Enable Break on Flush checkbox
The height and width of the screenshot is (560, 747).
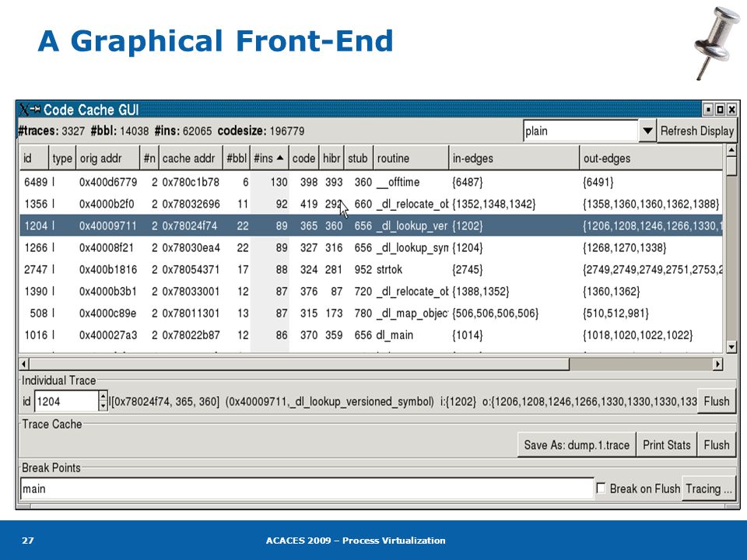601,488
